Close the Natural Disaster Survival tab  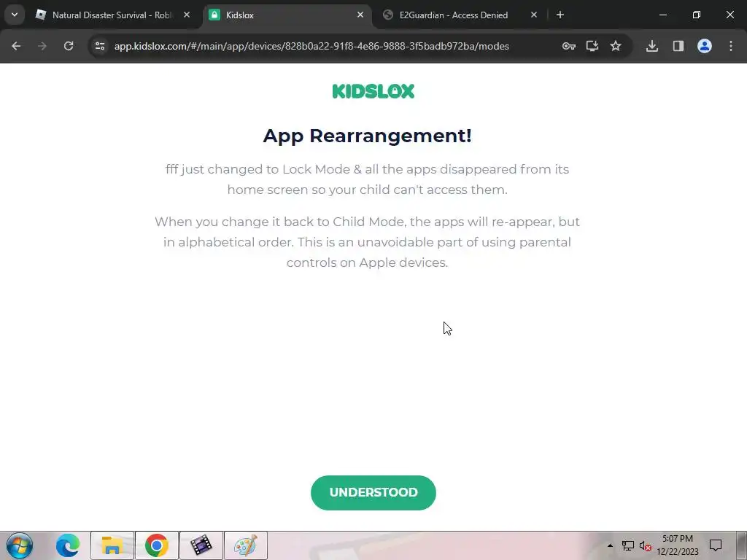coord(187,15)
